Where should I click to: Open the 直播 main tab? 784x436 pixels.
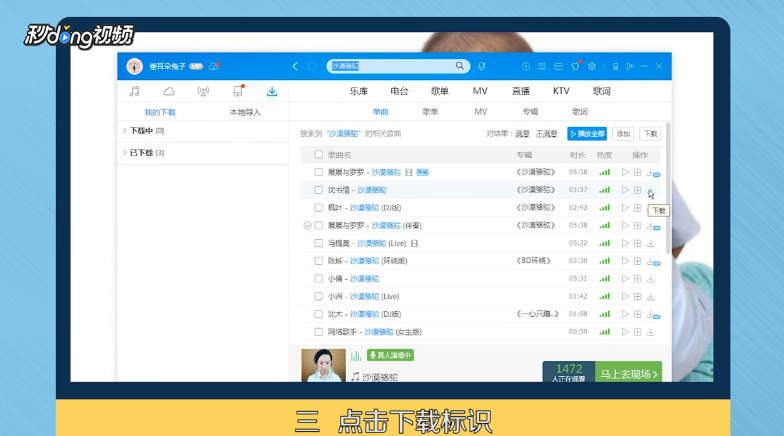tap(520, 91)
